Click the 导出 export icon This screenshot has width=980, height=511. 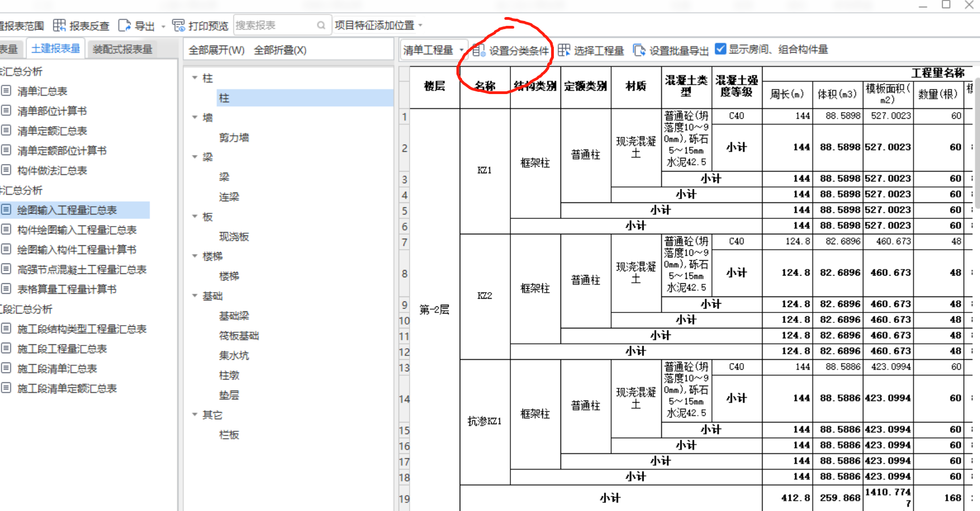tap(125, 25)
